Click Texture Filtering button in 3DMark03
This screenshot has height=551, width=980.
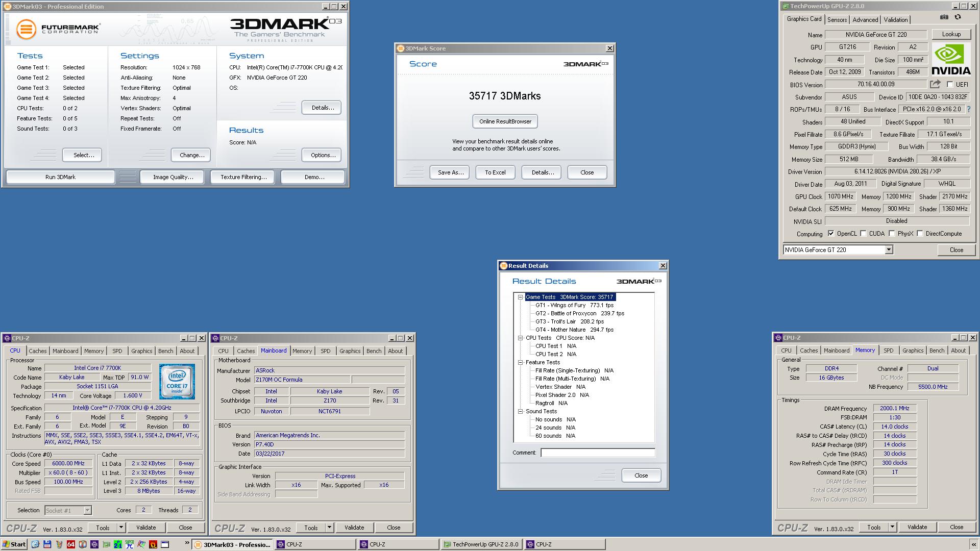(x=243, y=177)
